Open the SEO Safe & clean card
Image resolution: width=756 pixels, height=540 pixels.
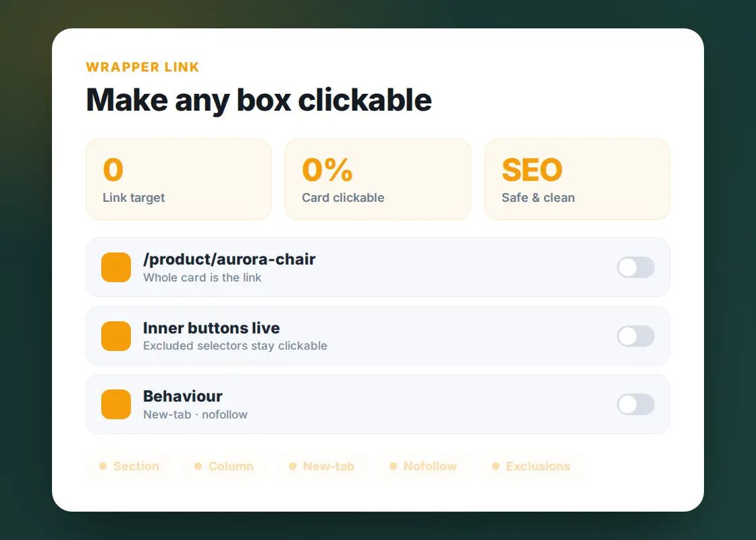coord(577,179)
